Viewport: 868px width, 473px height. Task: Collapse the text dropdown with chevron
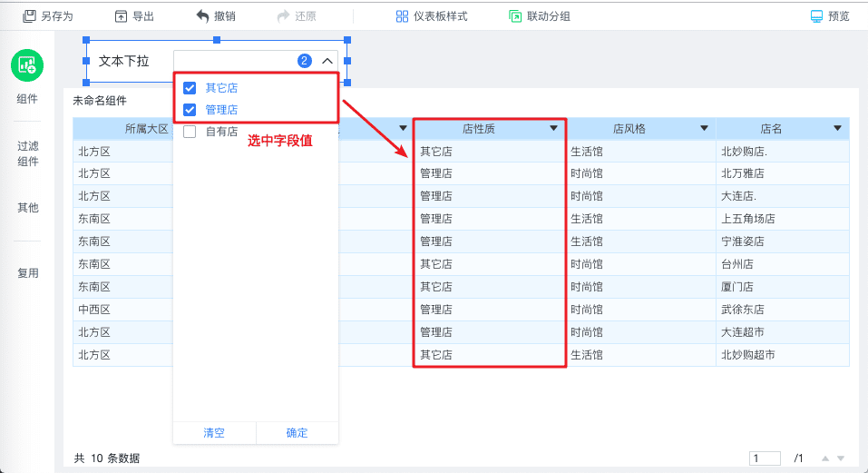(327, 61)
